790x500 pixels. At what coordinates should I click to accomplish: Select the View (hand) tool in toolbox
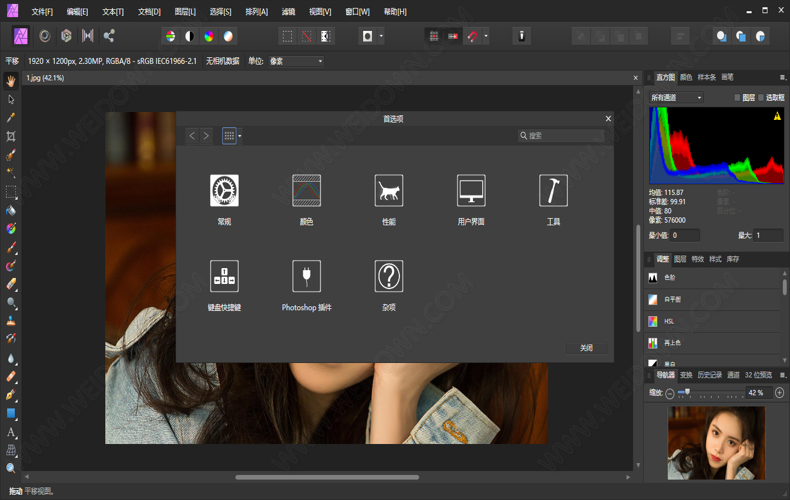[x=11, y=81]
